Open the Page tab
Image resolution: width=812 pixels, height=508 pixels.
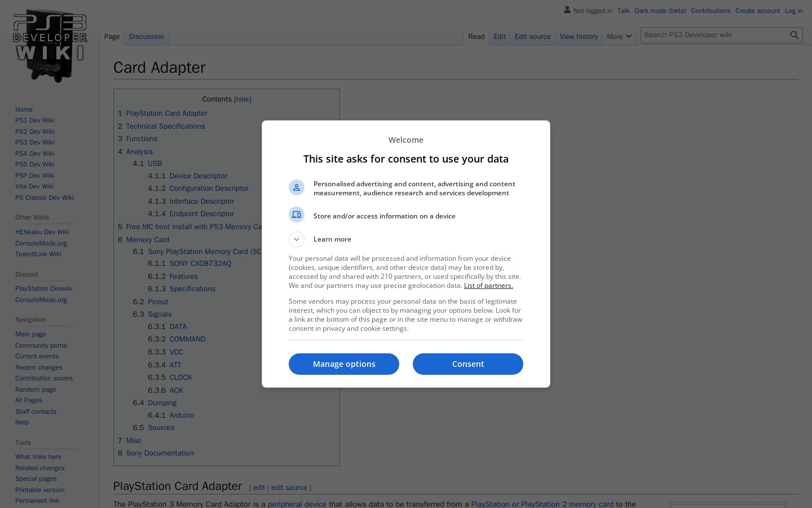[x=112, y=37]
